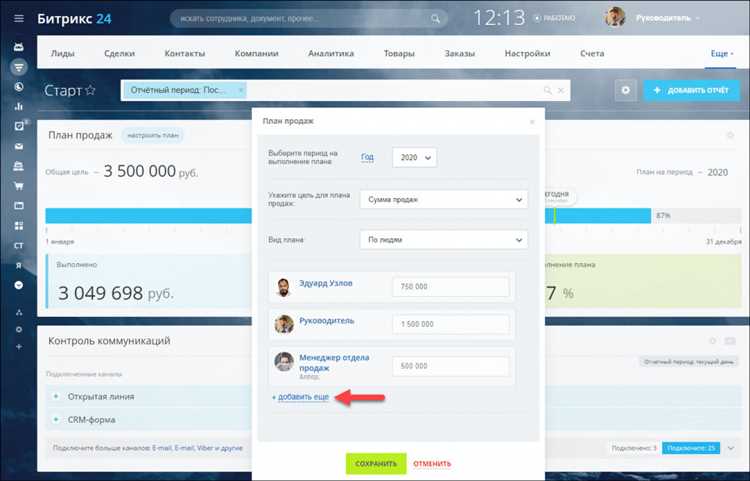
Task: Open the hamburger main menu
Action: click(x=19, y=19)
